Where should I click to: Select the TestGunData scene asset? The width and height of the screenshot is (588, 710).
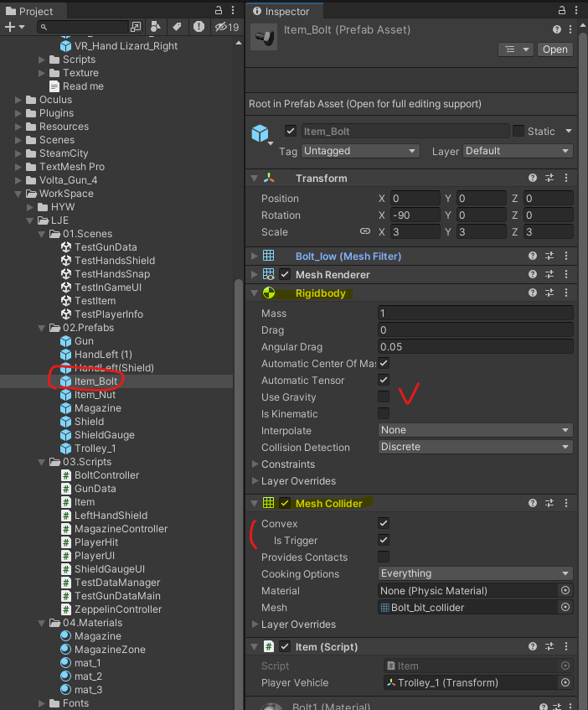(x=106, y=247)
